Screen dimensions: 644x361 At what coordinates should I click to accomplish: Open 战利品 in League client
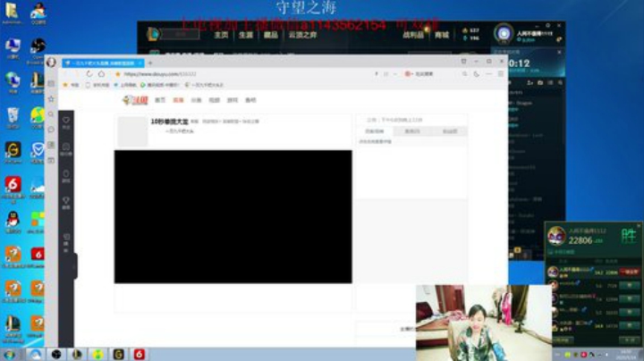coord(412,35)
